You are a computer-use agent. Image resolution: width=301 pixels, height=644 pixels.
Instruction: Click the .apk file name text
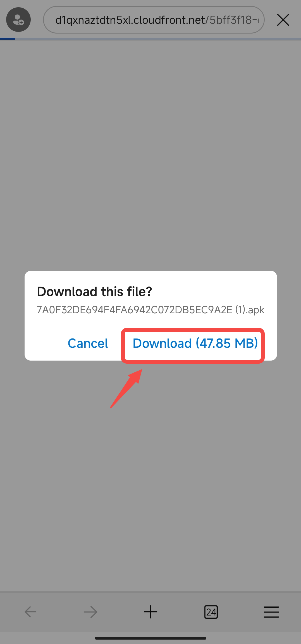[150, 310]
